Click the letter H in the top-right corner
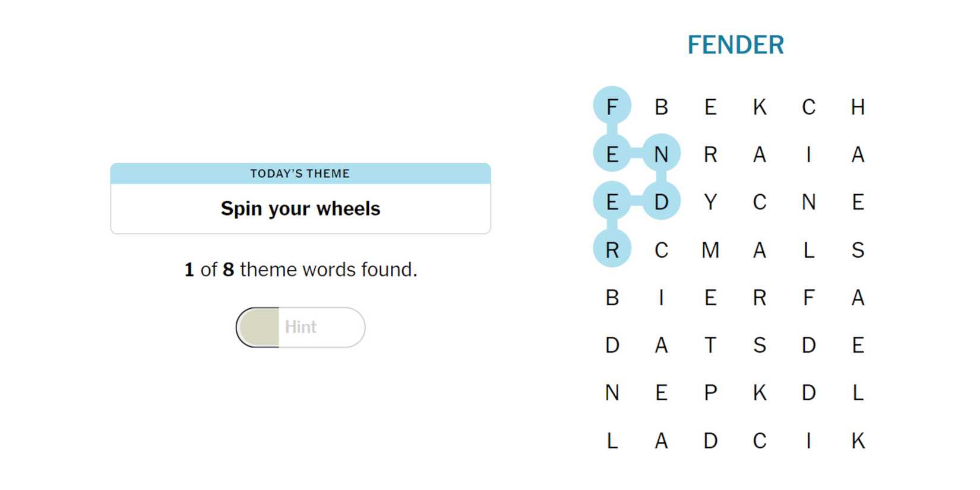 coord(858,107)
